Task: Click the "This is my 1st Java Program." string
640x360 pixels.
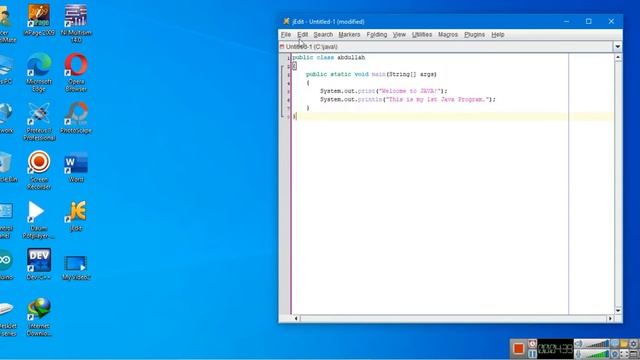Action: [x=437, y=100]
